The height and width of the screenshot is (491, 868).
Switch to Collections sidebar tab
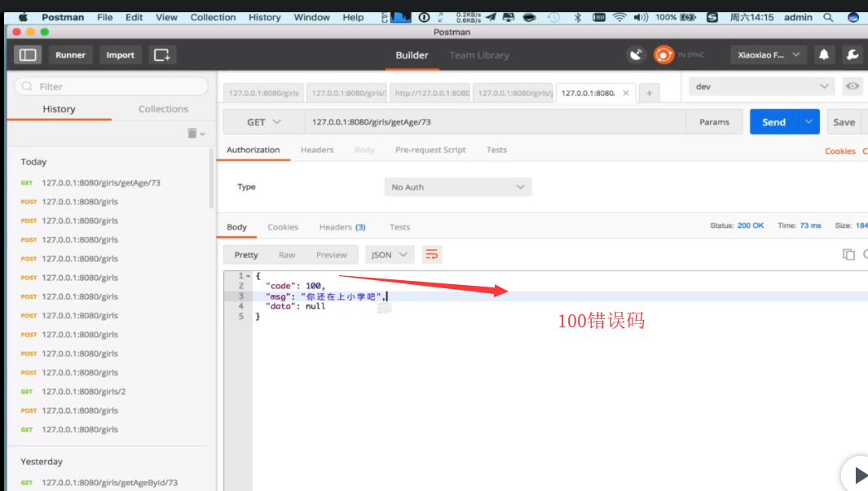163,109
